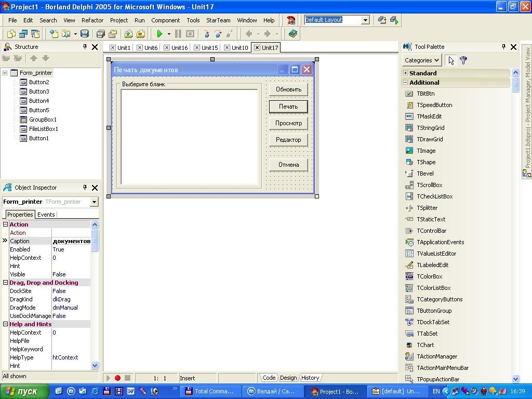Click the Caption property value field
The image size is (532, 399).
click(x=71, y=241)
